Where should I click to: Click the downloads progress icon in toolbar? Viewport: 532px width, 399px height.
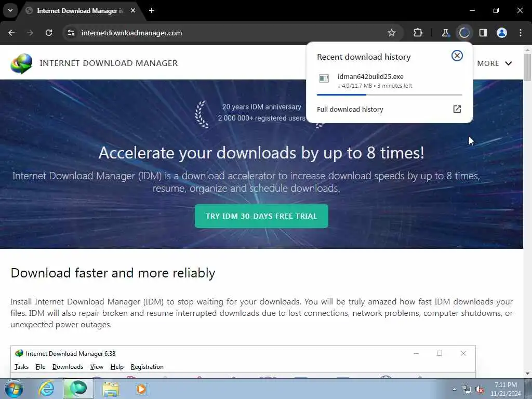coord(464,33)
